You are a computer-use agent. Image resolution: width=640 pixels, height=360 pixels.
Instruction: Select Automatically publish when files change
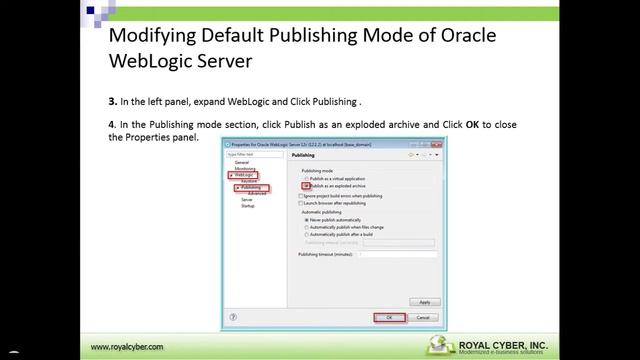(307, 227)
